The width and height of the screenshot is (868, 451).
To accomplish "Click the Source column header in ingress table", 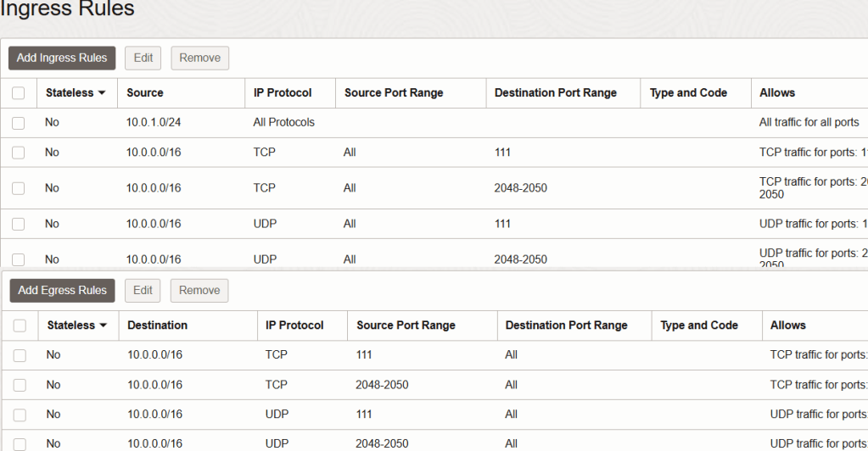I will (x=145, y=93).
